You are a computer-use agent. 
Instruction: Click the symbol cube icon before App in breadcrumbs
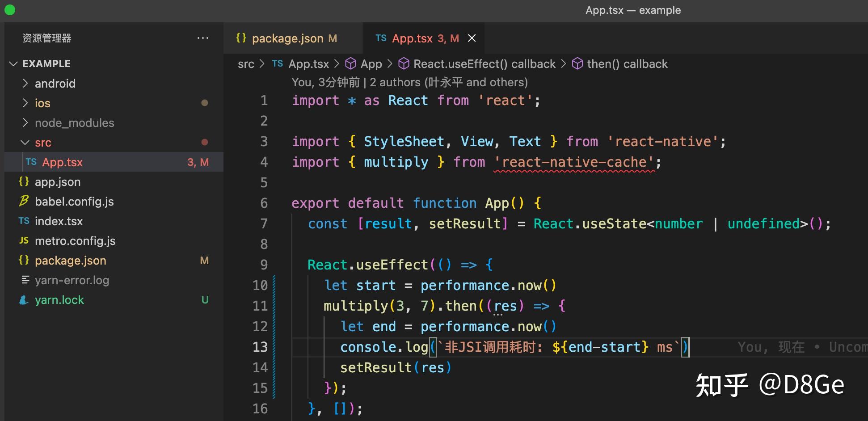351,64
